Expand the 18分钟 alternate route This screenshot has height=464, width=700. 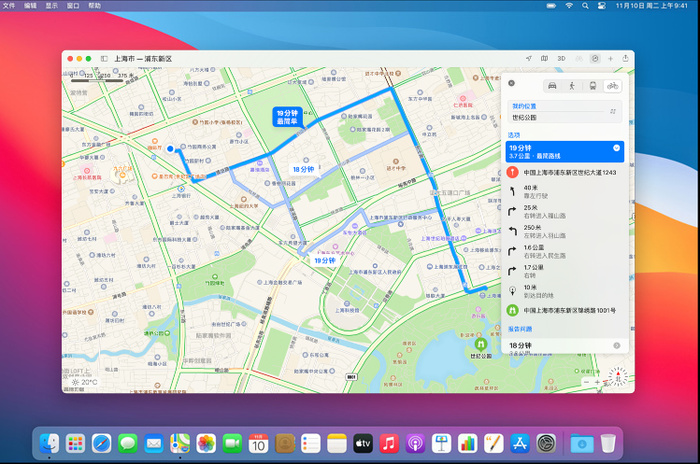coord(616,345)
